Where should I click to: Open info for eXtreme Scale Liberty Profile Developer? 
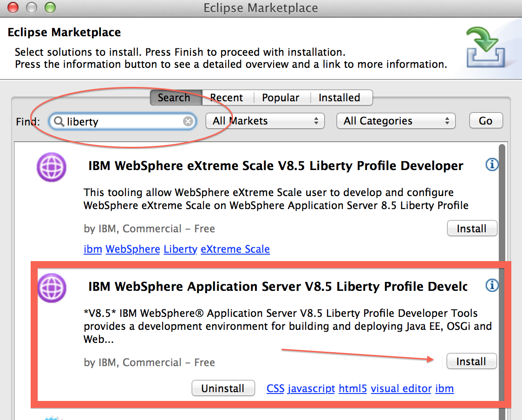492,164
